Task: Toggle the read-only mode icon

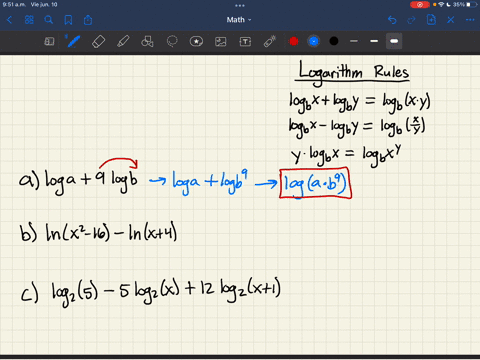Action: click(x=49, y=41)
